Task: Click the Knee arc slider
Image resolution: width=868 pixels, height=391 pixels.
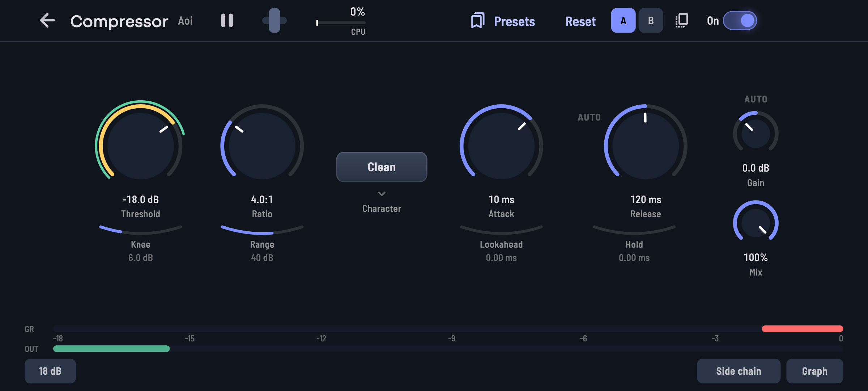Action: (140, 230)
